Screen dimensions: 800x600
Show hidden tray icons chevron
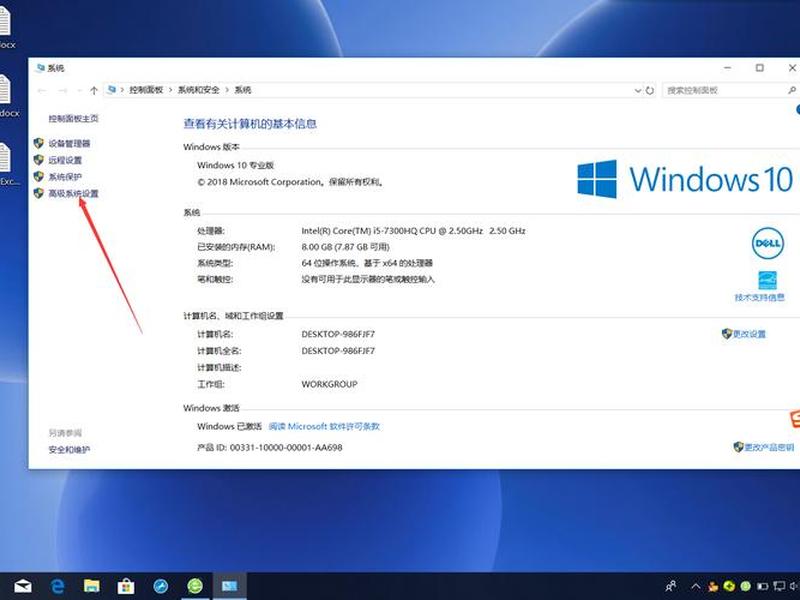(x=695, y=586)
